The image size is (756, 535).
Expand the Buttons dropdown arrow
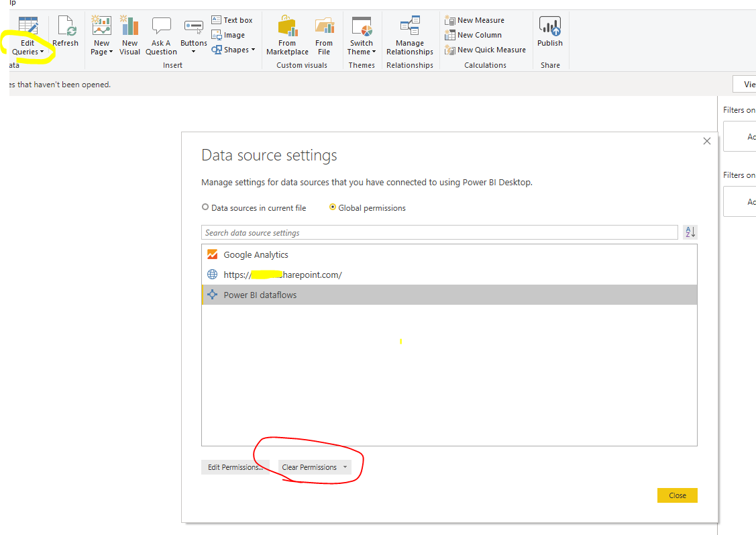click(x=193, y=52)
